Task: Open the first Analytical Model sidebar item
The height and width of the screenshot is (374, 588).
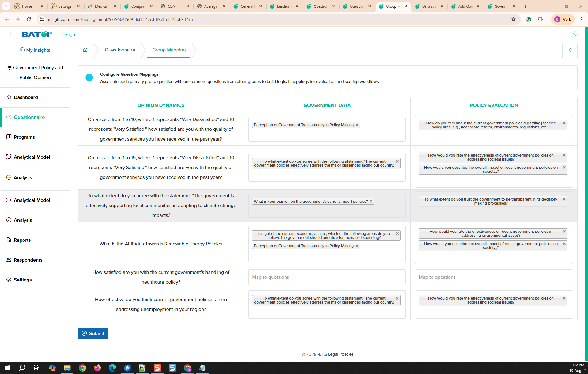Action: point(35,157)
